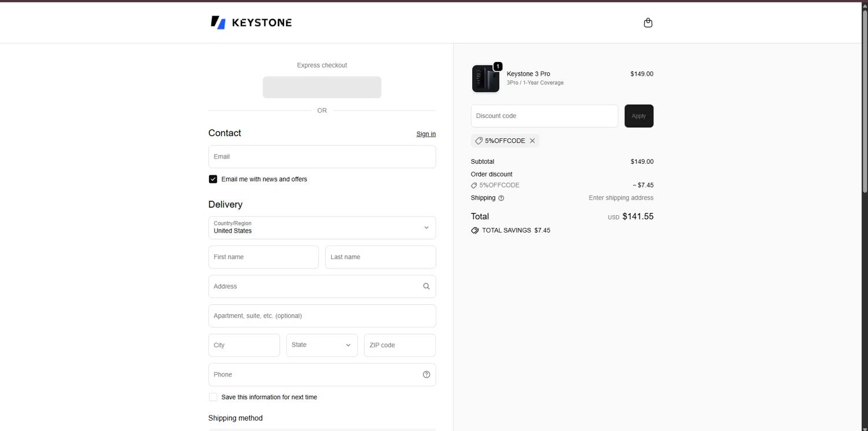Open the Country/Region dropdown

322,227
